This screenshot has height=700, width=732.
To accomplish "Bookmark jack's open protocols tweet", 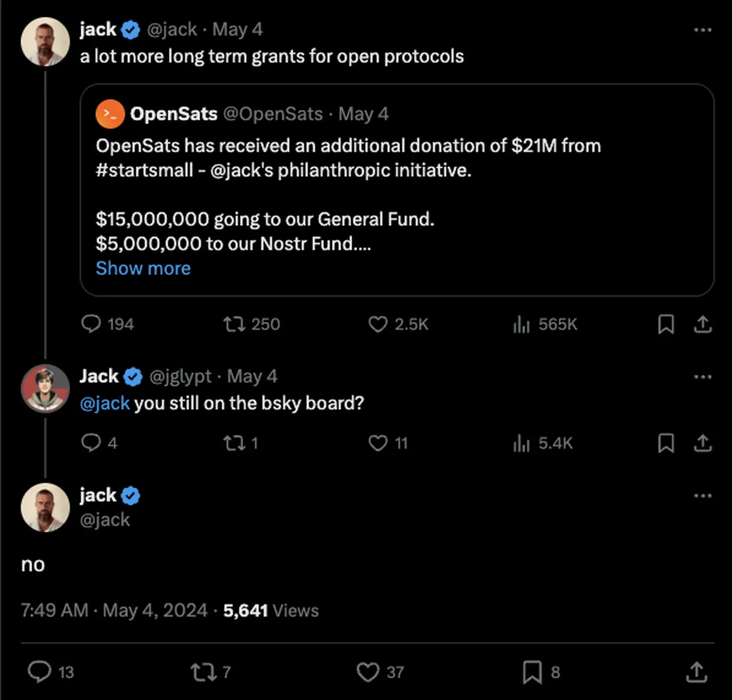I will [666, 324].
